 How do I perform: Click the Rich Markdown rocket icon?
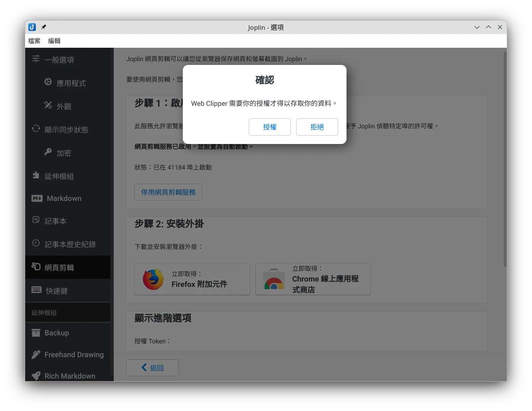[36, 376]
